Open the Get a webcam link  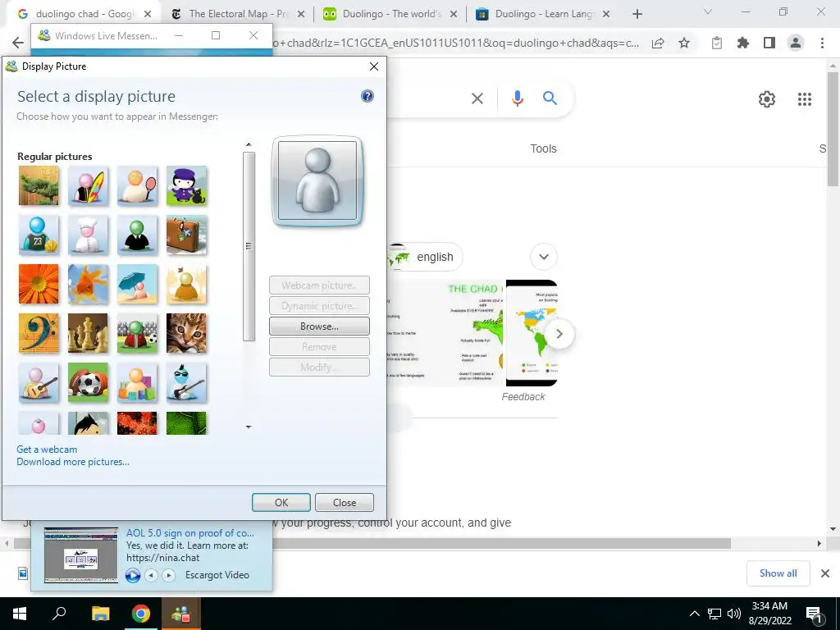(47, 450)
